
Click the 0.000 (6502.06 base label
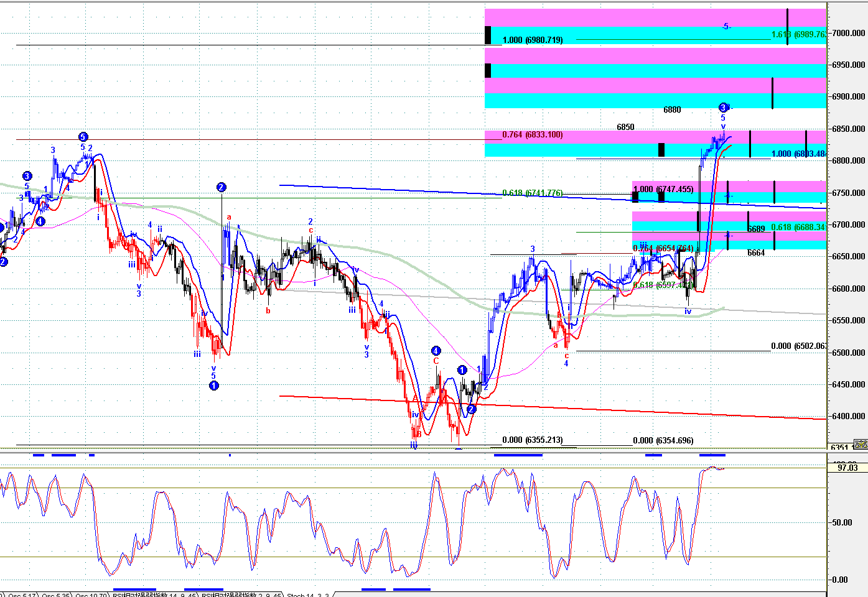pos(798,346)
